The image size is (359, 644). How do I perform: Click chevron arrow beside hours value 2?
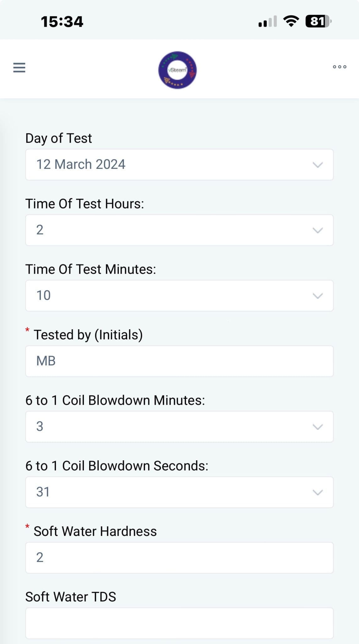(x=318, y=230)
